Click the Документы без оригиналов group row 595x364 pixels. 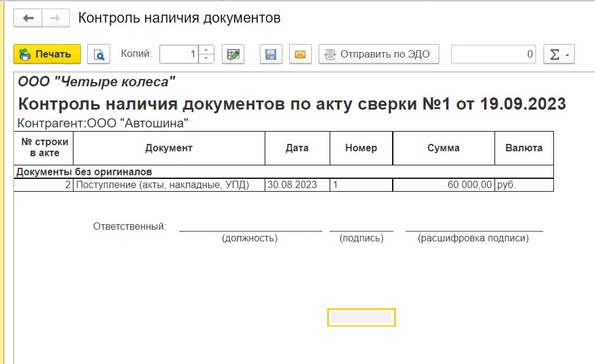click(x=83, y=172)
